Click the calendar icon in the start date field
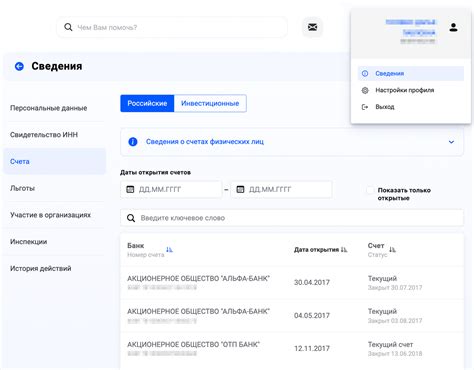Viewport: 474px width, 370px height. coord(130,189)
